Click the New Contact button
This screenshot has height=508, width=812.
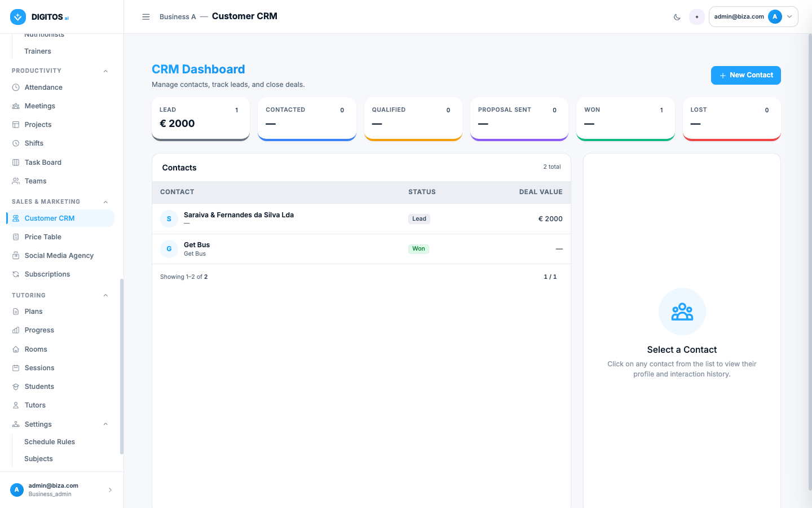tap(745, 75)
